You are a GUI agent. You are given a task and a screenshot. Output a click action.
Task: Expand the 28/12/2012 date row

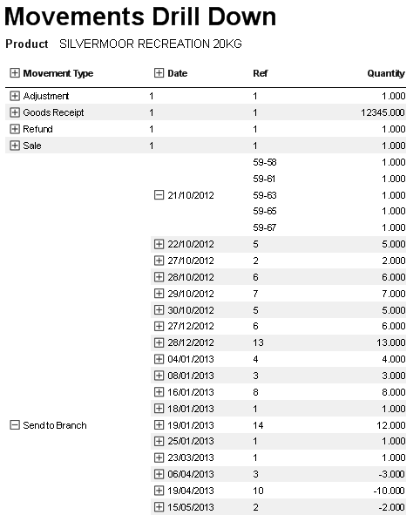[x=159, y=342]
